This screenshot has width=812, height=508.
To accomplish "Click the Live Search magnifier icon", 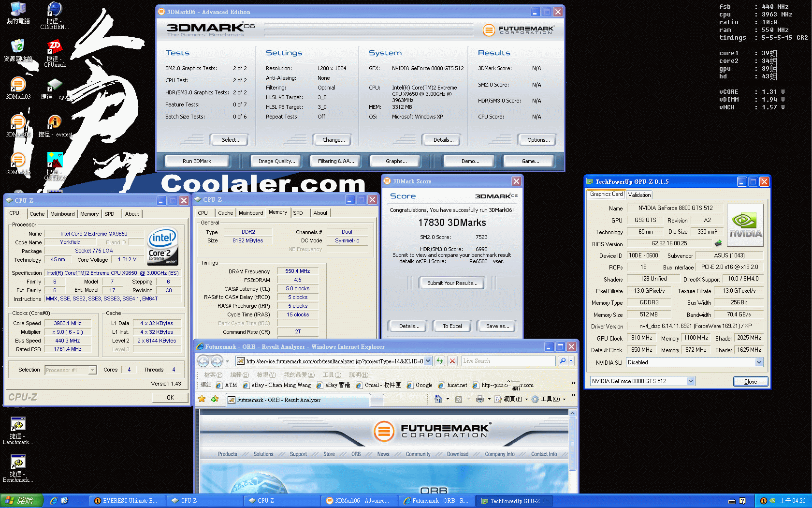I will [x=562, y=361].
